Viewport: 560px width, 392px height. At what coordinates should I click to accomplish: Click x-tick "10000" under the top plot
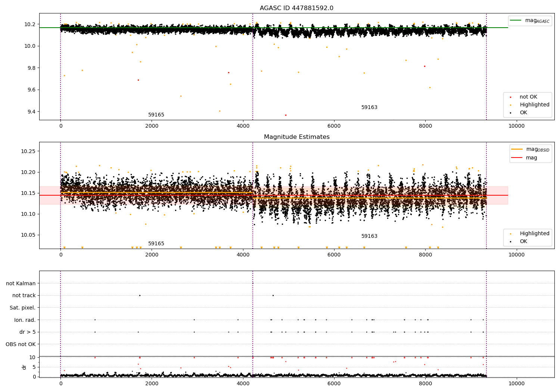pos(516,126)
